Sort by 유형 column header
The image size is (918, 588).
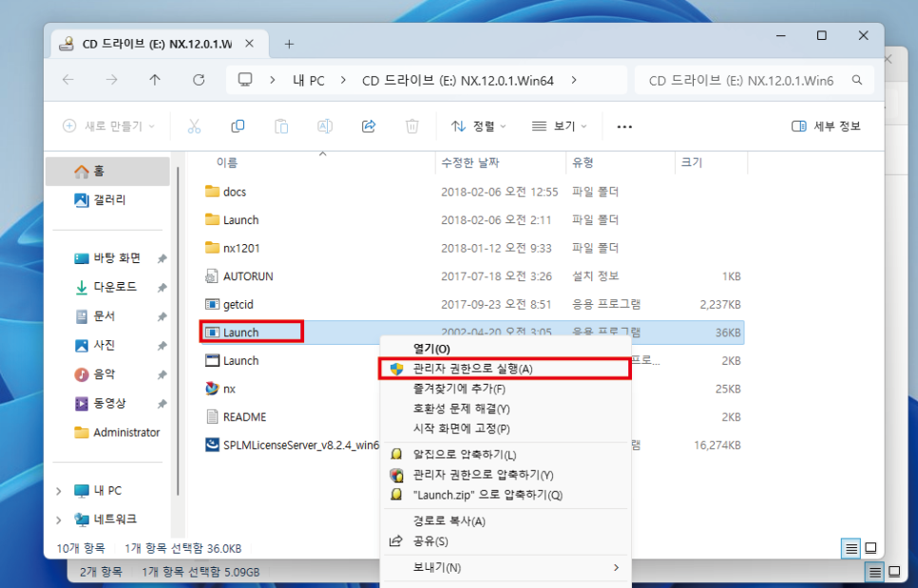click(583, 162)
